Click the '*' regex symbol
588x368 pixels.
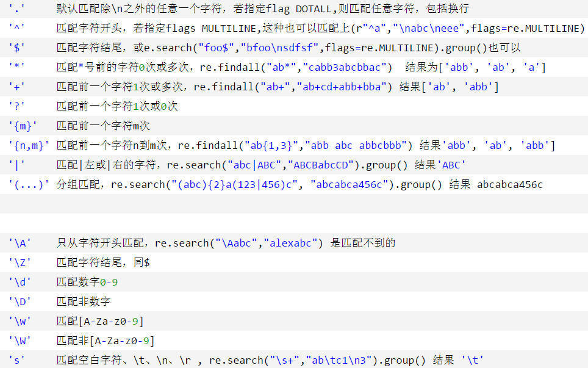tap(16, 67)
